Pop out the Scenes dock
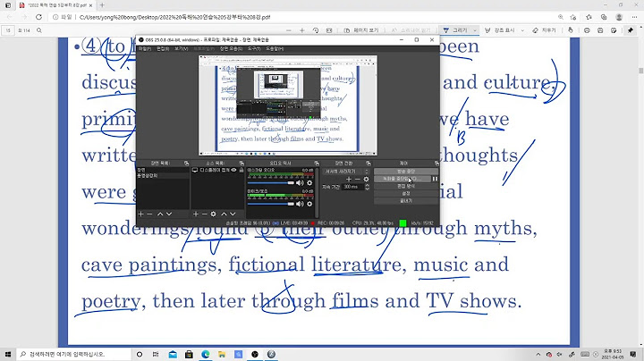This screenshot has height=361, width=644. 186,164
